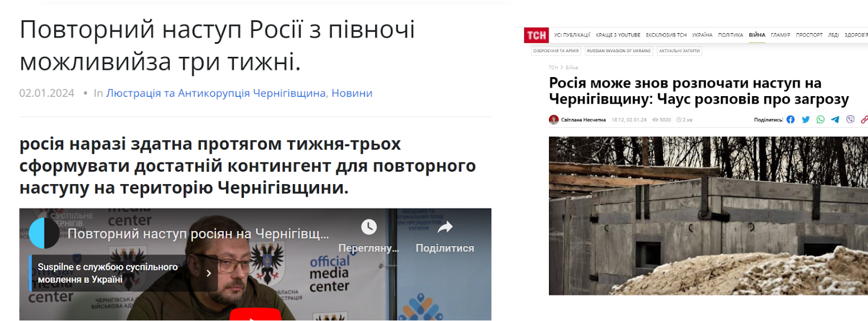Image resolution: width=868 pixels, height=321 pixels.
Task: Click author name Світлана Несчетна
Action: coord(583,119)
